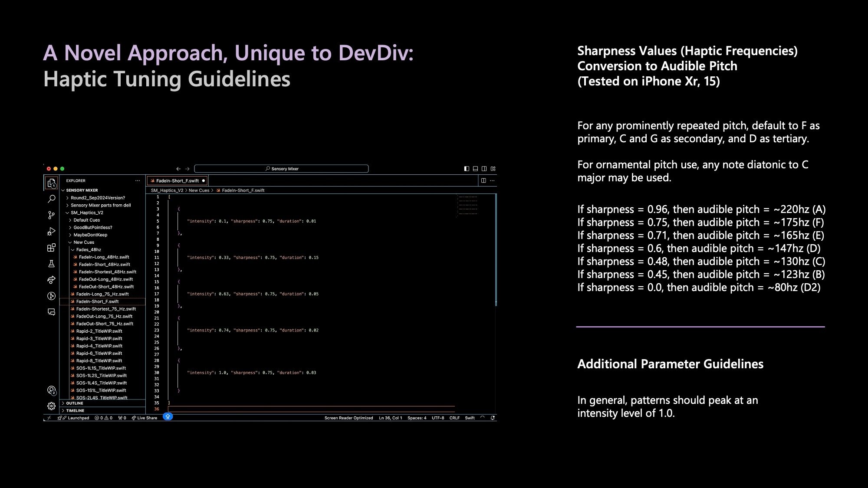Click the notifications bell in status bar
This screenshot has height=488, width=868.
click(493, 418)
